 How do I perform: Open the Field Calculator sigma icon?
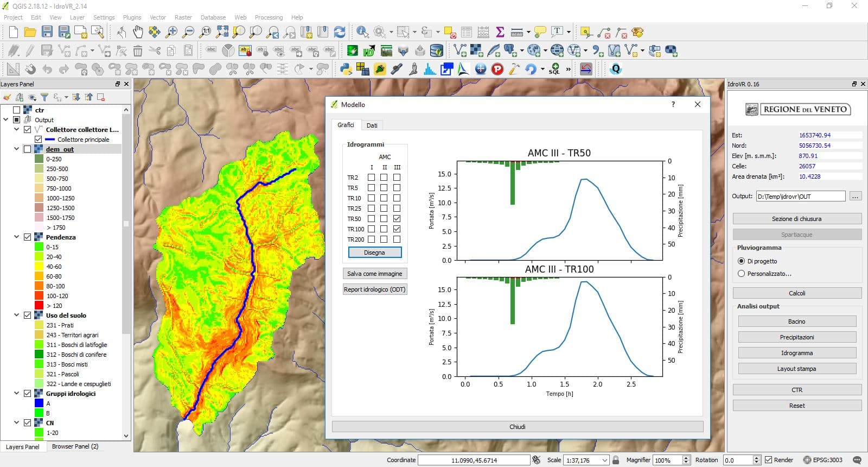click(500, 32)
